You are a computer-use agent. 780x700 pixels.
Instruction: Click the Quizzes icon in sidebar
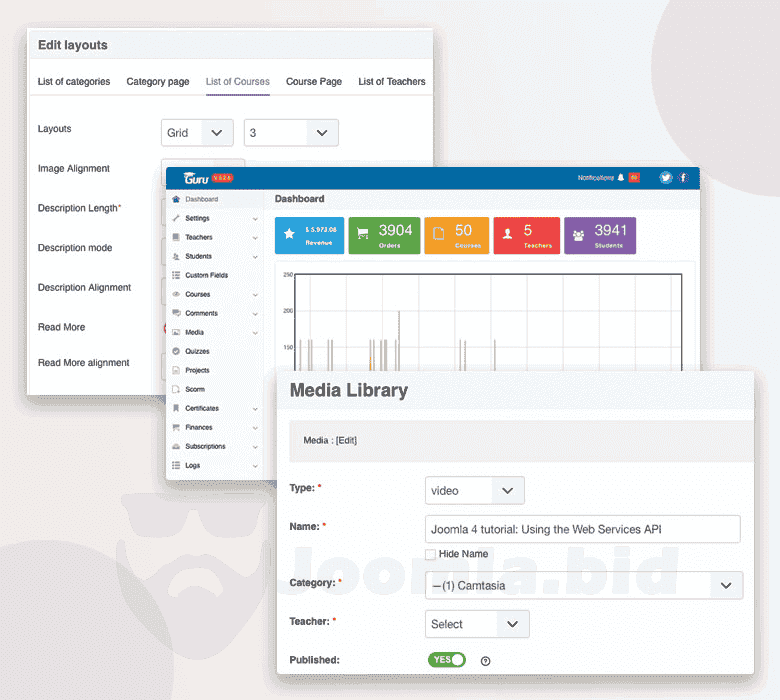(x=176, y=351)
